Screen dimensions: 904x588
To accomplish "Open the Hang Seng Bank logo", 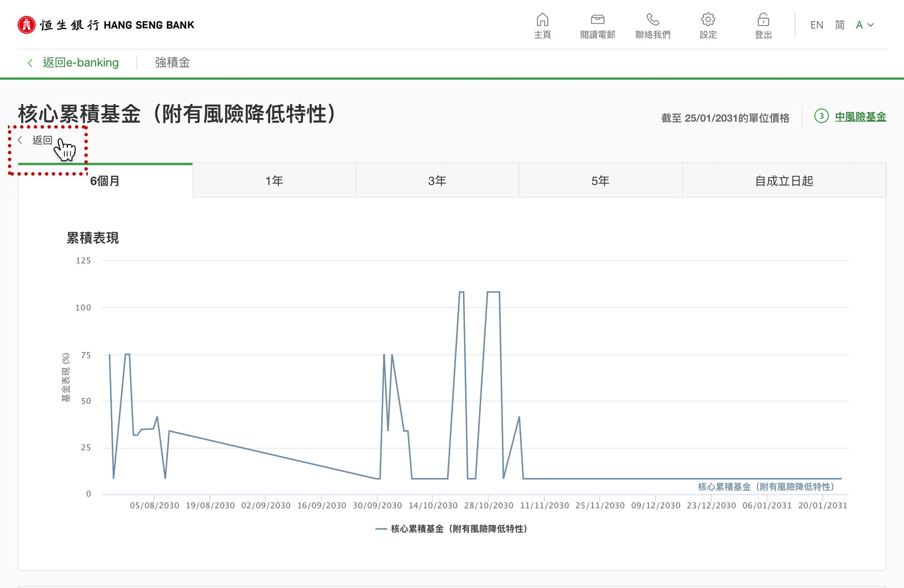I will click(x=106, y=25).
